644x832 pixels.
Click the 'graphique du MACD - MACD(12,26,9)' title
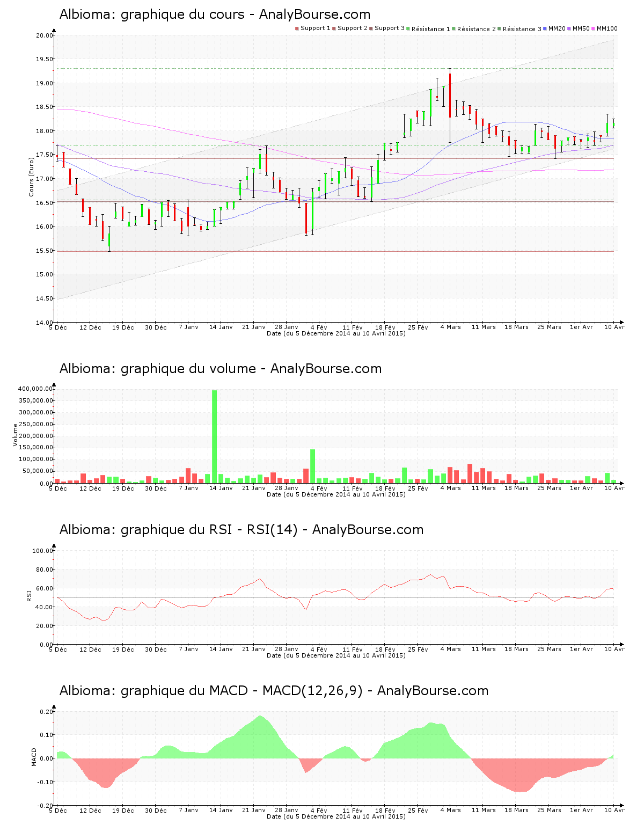(241, 691)
